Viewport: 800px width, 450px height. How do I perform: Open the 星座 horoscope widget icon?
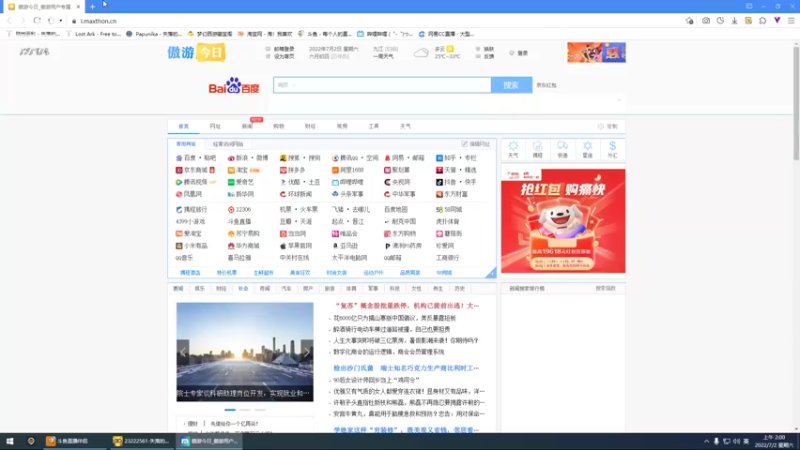click(587, 149)
